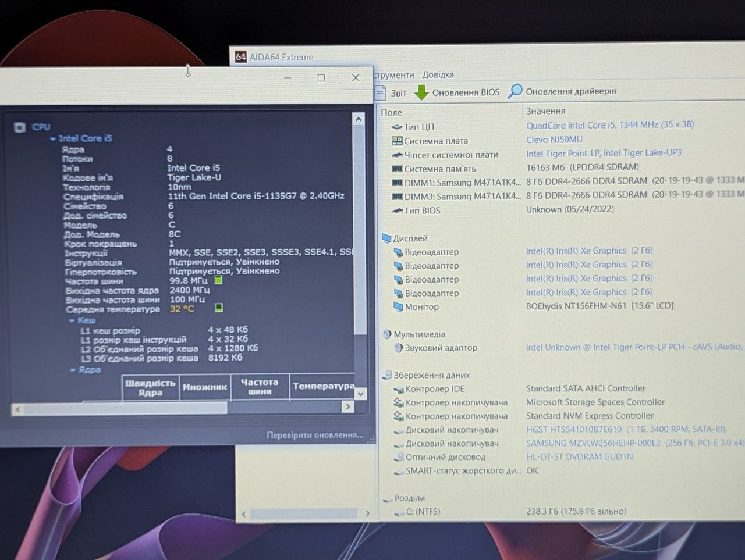745x560 pixels.
Task: Open the BOEhydis NT156FHM-N61 monitor link
Action: pyautogui.click(x=599, y=305)
